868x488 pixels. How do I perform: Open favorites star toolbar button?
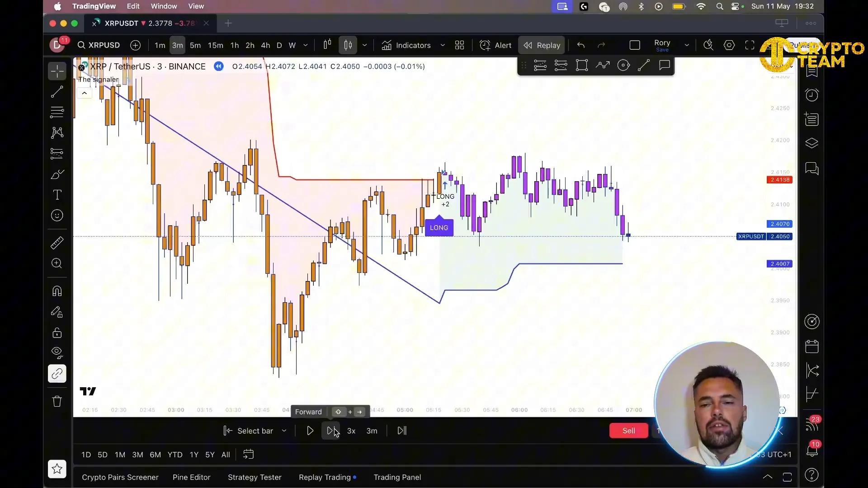pyautogui.click(x=57, y=469)
